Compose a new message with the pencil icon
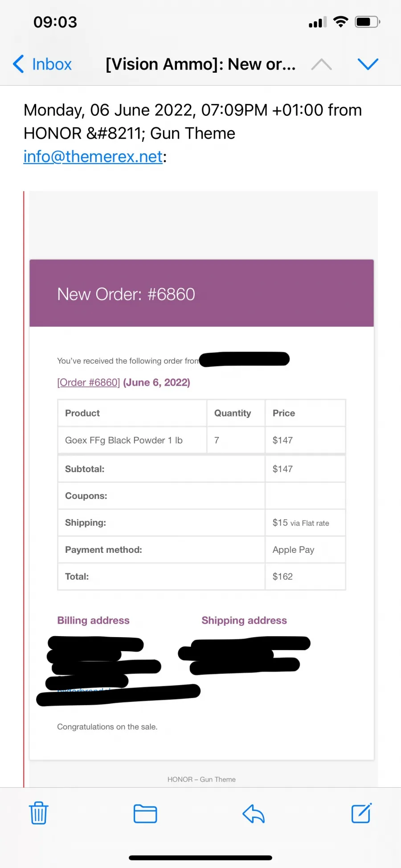 (361, 813)
